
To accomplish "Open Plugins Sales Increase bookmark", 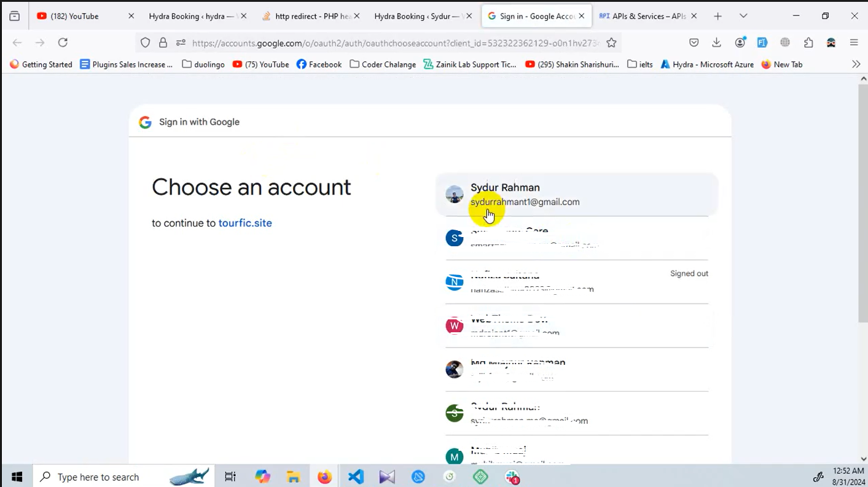I will (x=127, y=64).
